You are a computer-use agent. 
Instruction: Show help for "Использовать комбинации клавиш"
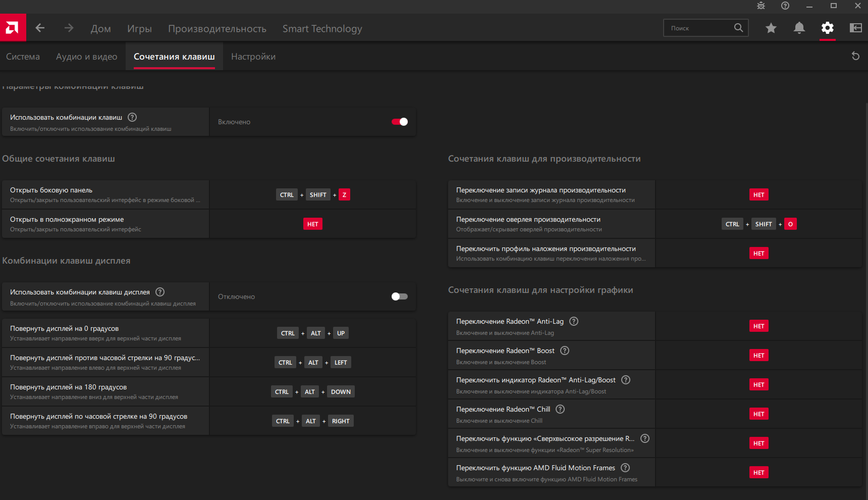(x=132, y=117)
